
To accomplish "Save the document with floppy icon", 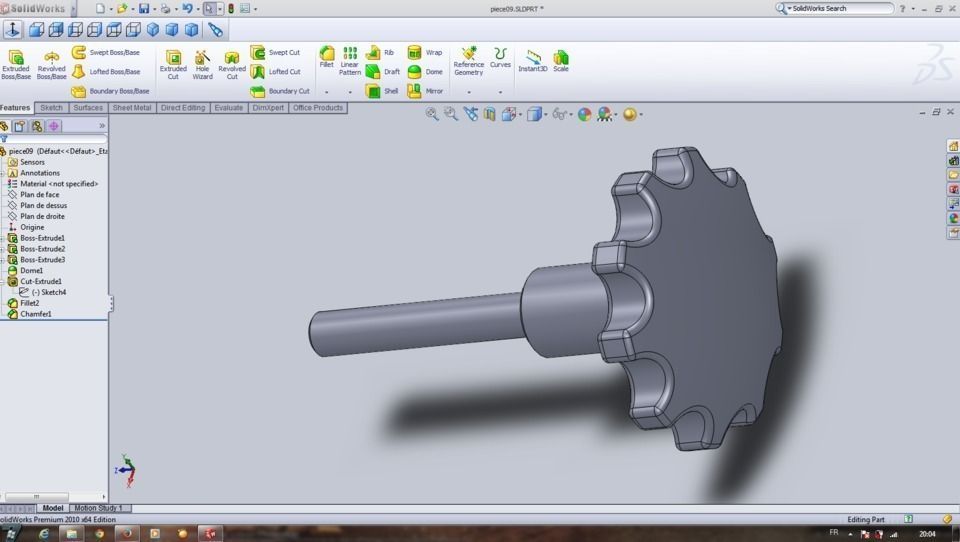I will [144, 9].
